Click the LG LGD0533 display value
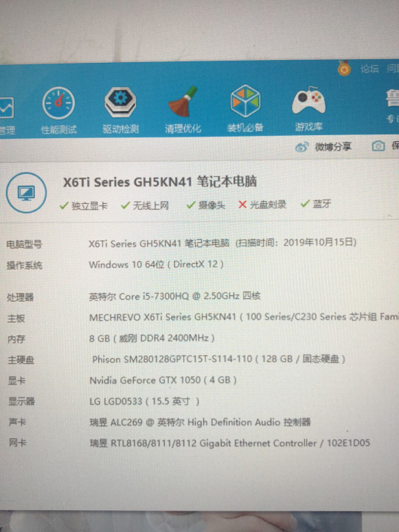This screenshot has height=532, width=399. (x=145, y=401)
